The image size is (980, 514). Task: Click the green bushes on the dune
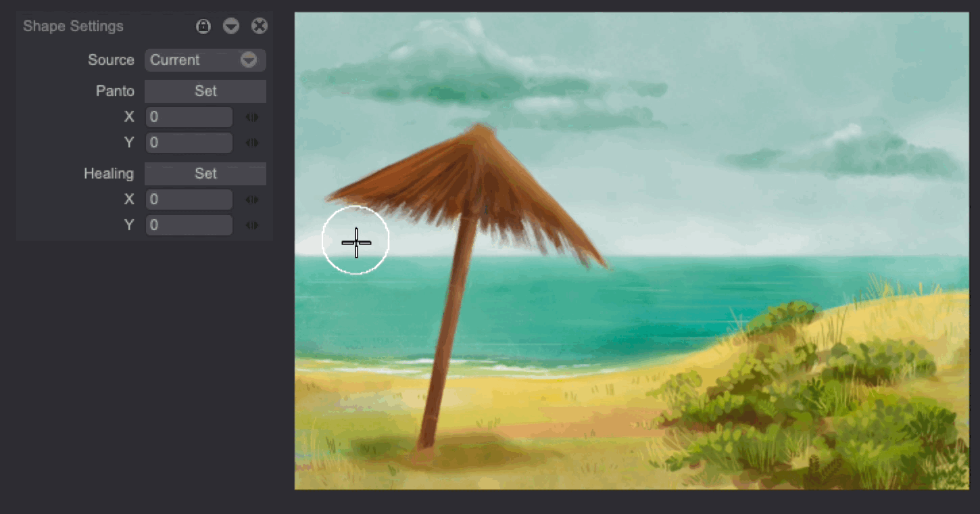(x=798, y=399)
